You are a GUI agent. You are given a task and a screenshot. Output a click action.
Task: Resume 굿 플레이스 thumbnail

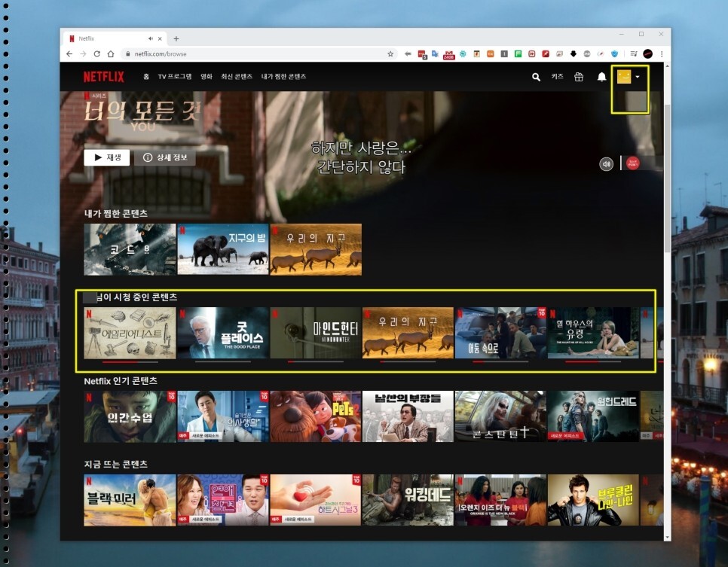click(223, 333)
